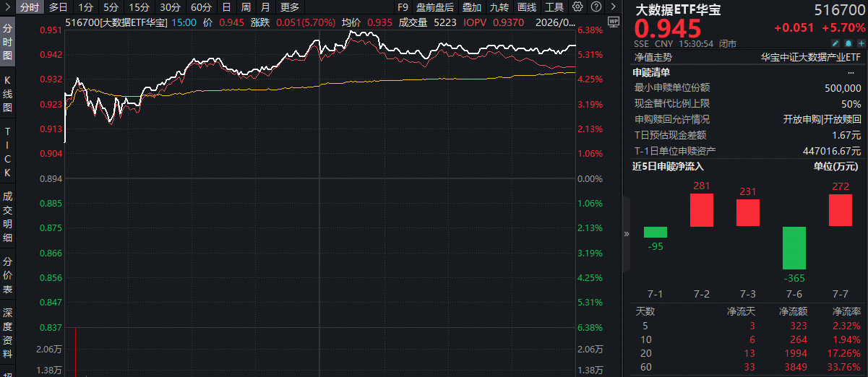Viewport: 868px width, 377px height.
Task: Open the 申赎清单 more options ellipsis
Action: click(851, 72)
